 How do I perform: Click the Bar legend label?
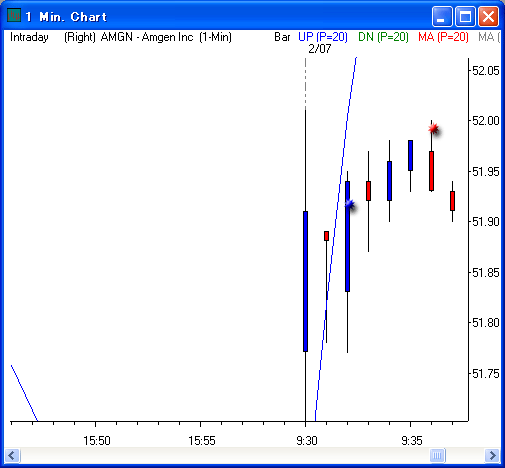coord(282,37)
